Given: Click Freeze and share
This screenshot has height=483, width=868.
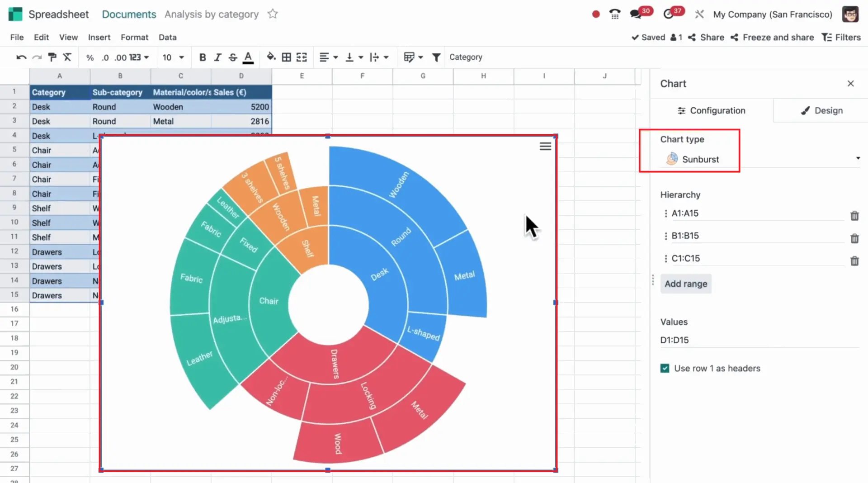Looking at the screenshot, I should coord(772,38).
